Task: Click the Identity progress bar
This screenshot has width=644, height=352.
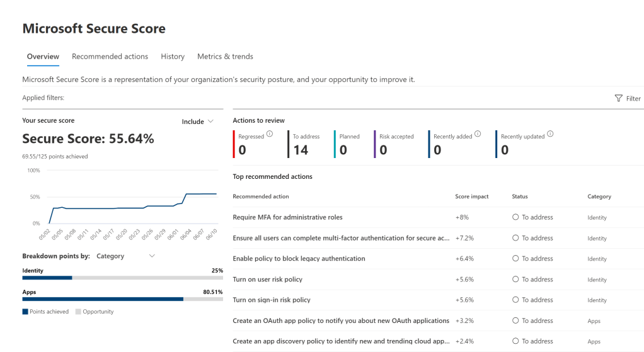Action: [122, 277]
